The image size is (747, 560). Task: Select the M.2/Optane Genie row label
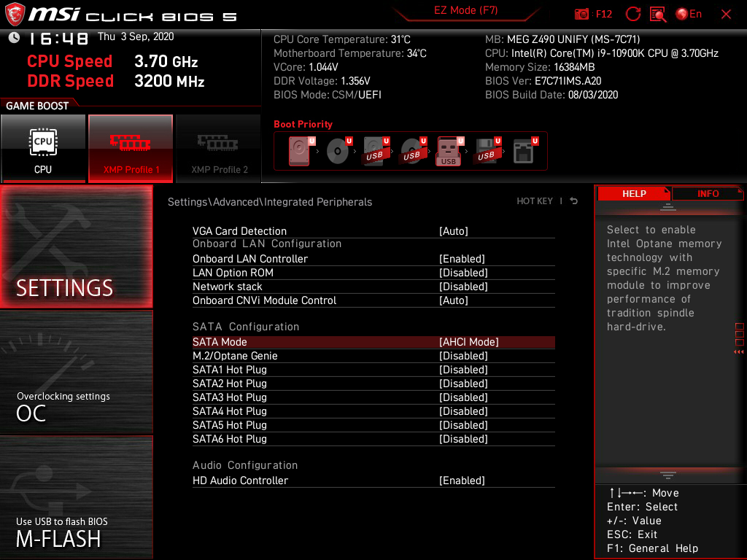point(235,356)
